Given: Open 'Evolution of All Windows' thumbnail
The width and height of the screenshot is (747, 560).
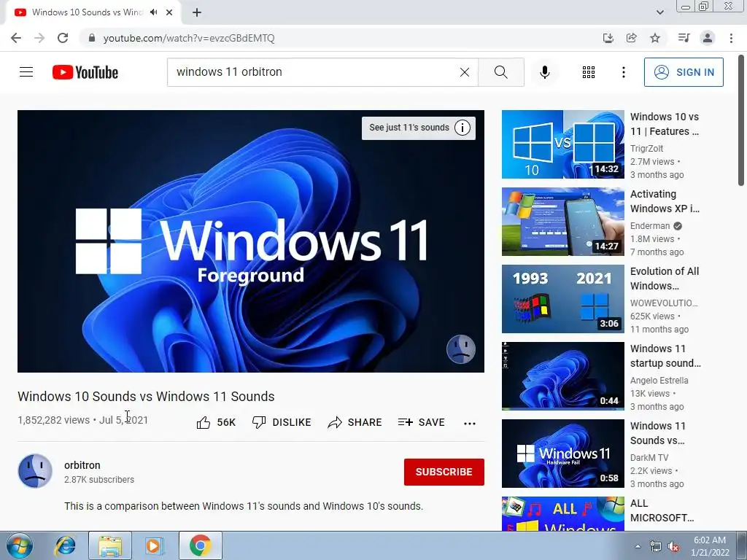Looking at the screenshot, I should [x=563, y=298].
